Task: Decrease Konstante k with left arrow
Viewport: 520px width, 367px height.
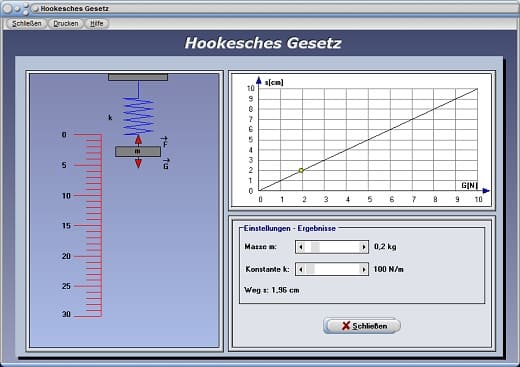Action: [301, 269]
